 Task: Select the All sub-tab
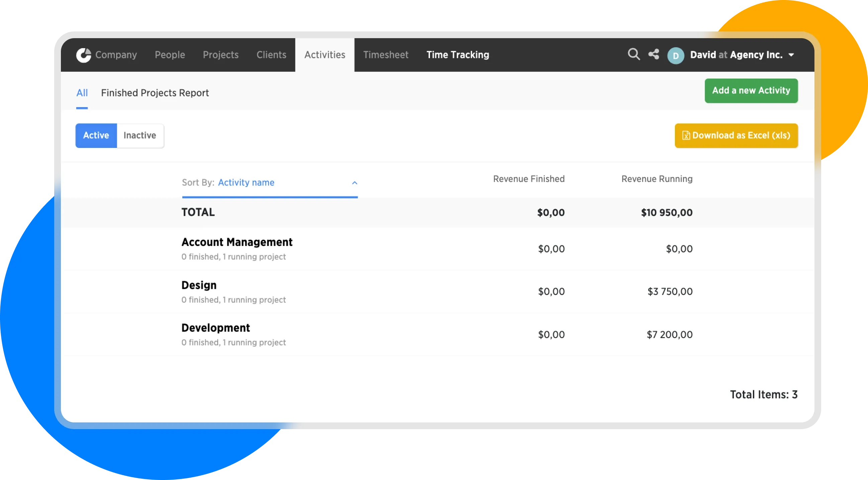tap(82, 93)
